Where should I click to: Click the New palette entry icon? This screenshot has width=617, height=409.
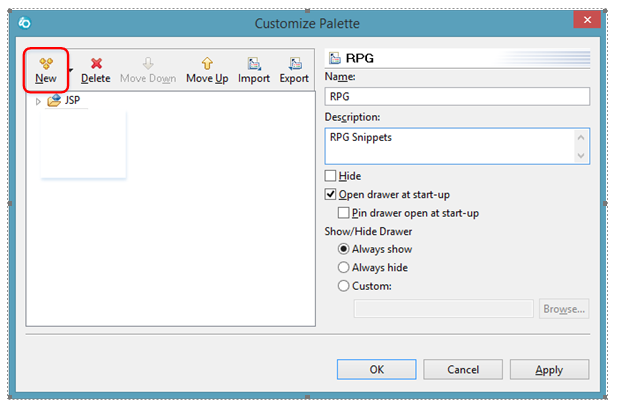coord(45,62)
